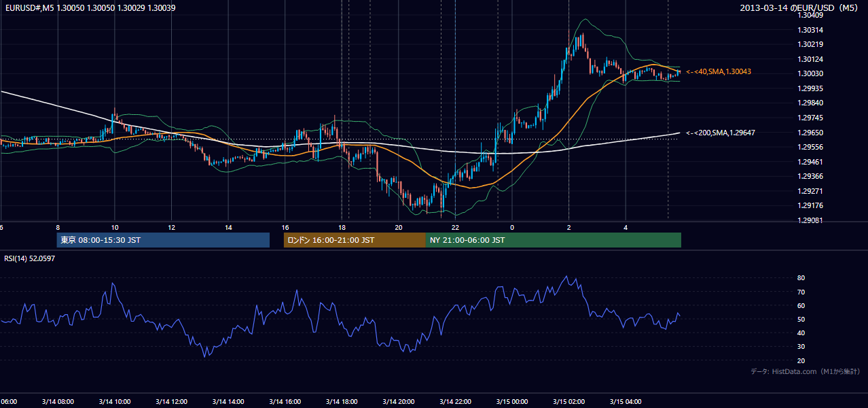Click price axis label 1.29556
The width and height of the screenshot is (868, 408).
[810, 147]
